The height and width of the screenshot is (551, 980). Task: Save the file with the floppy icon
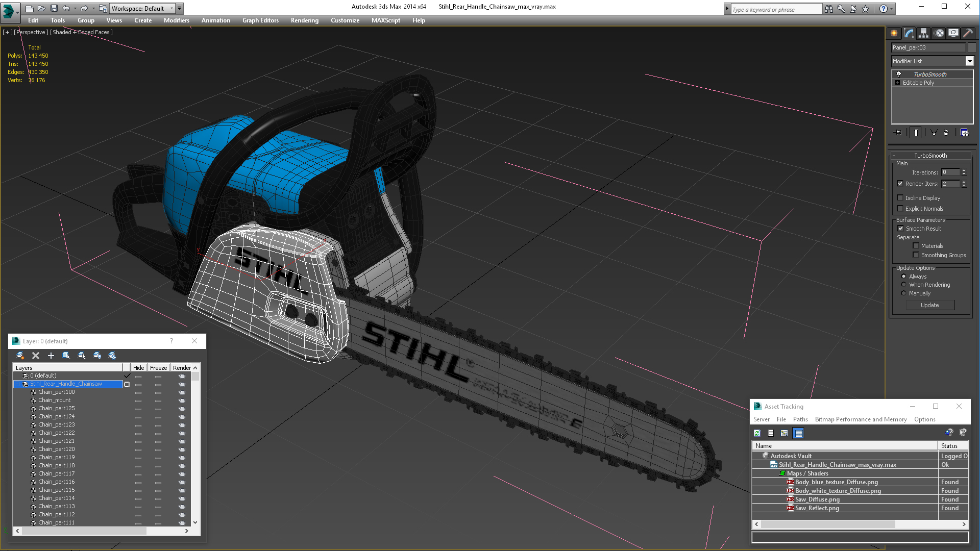tap(54, 8)
